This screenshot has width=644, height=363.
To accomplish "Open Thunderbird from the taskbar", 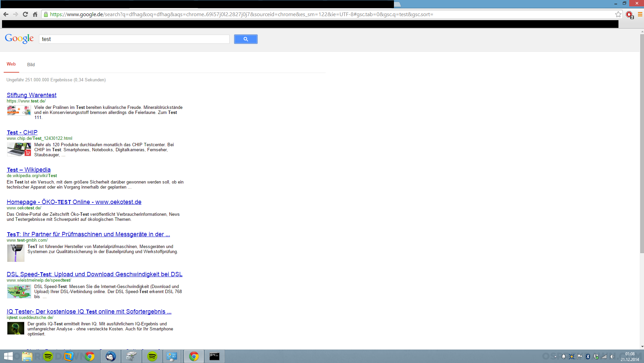I will pos(111,356).
